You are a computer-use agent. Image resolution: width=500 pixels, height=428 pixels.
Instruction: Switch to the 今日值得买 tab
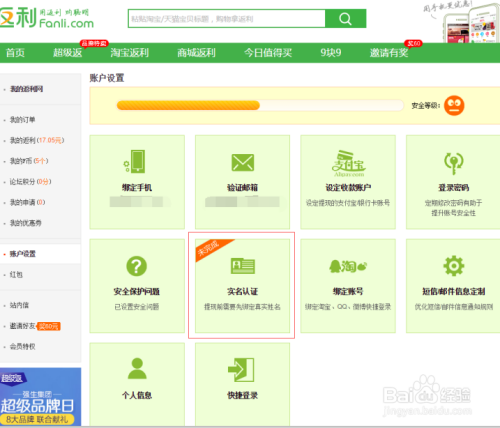268,53
